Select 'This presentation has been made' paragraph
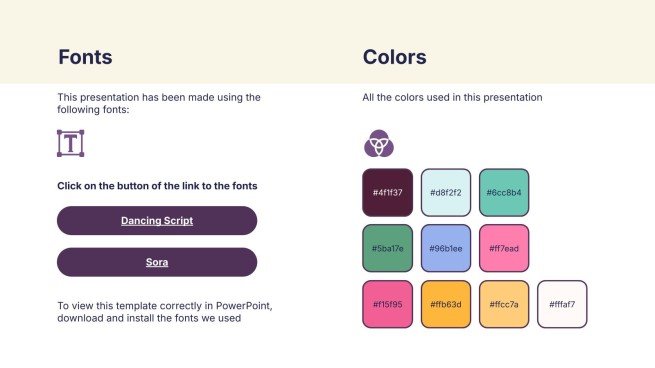This screenshot has width=655, height=368. tap(159, 103)
